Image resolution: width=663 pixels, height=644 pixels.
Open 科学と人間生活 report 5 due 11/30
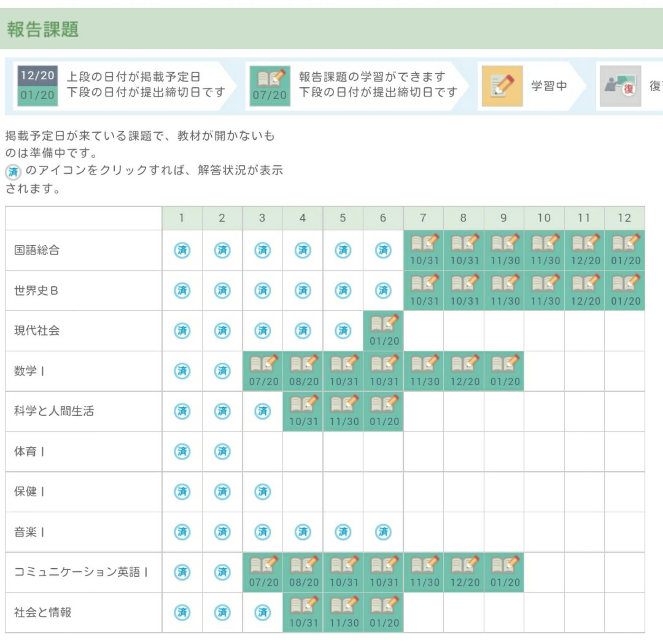coord(343,411)
